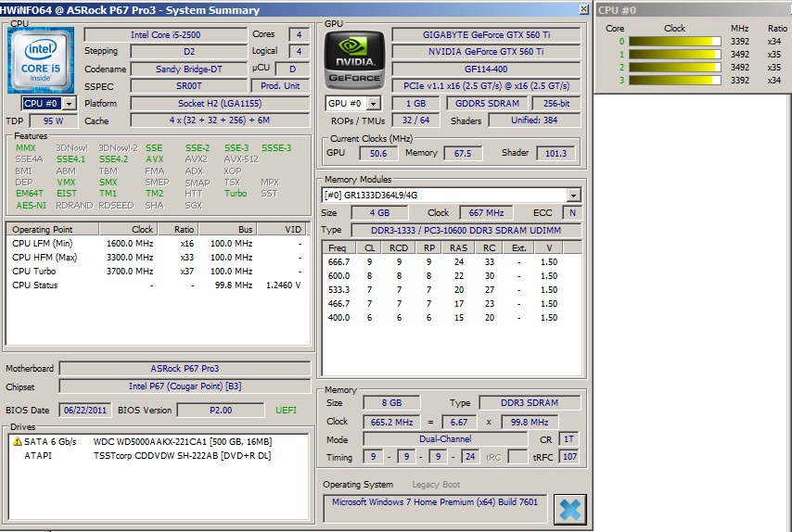Click the Intel Core i5 logo image
The height and width of the screenshot is (532, 792).
[x=41, y=60]
